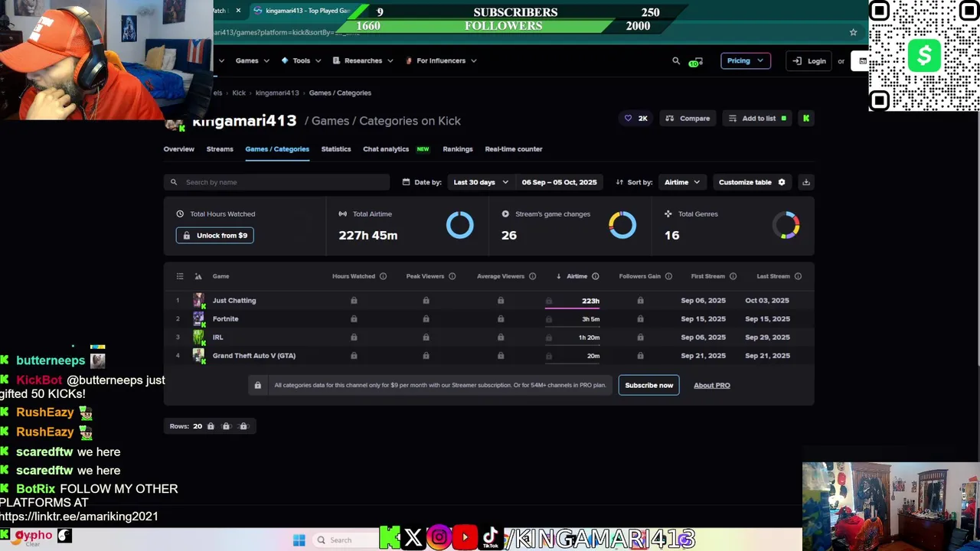The image size is (980, 551).
Task: Expand the Tools navigation menu
Action: pyautogui.click(x=300, y=61)
